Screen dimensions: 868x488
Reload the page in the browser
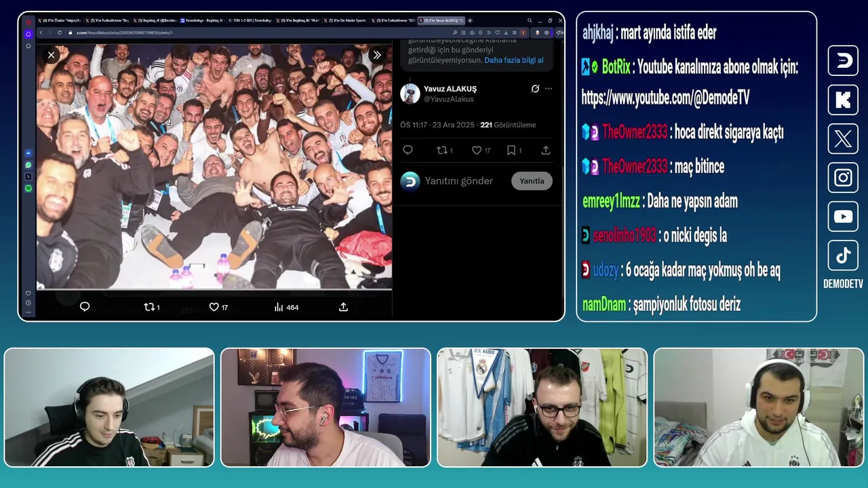point(60,33)
